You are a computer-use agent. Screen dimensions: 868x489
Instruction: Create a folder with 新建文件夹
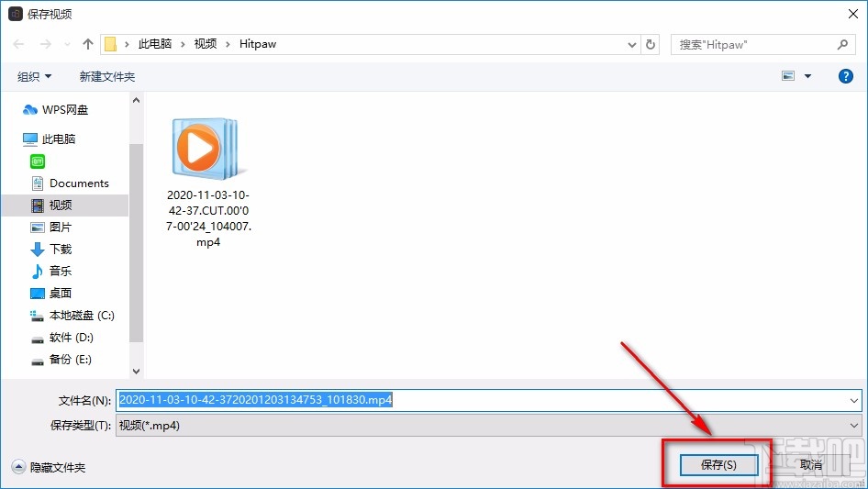click(x=106, y=76)
